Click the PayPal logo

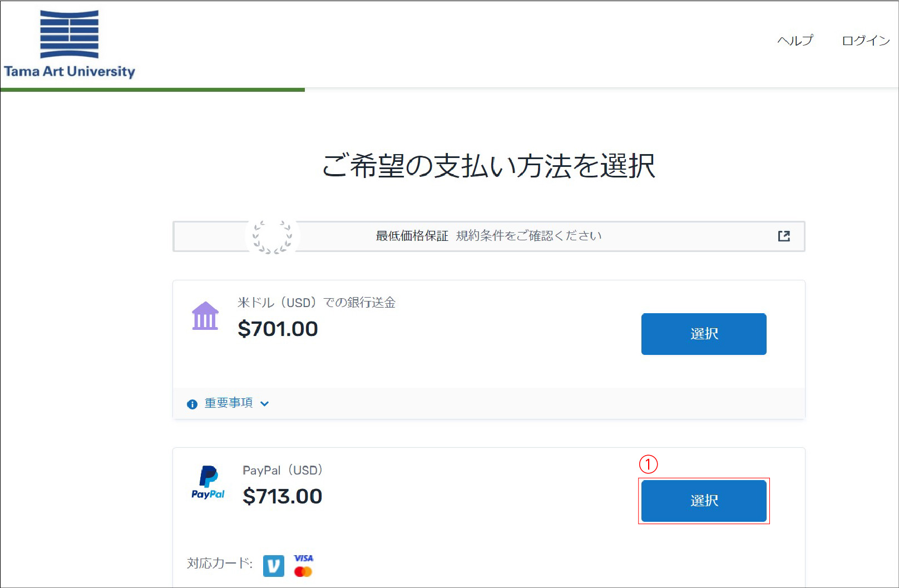[208, 482]
